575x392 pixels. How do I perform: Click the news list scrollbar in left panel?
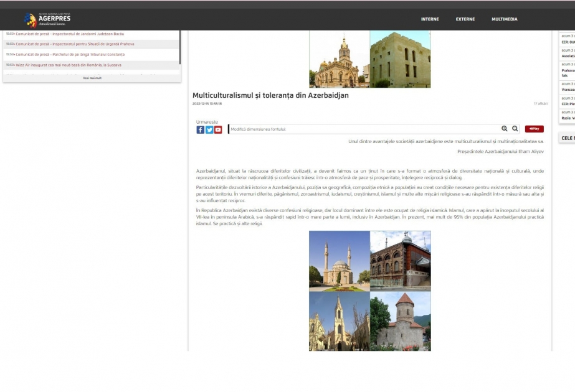[x=180, y=47]
